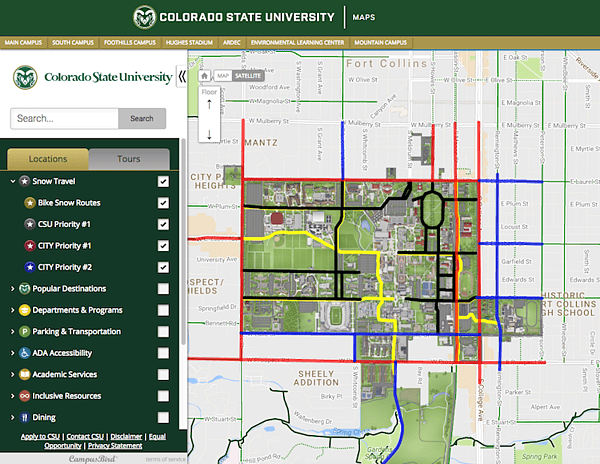Open the Foothills Campus tab
The height and width of the screenshot is (464, 600).
coord(130,42)
